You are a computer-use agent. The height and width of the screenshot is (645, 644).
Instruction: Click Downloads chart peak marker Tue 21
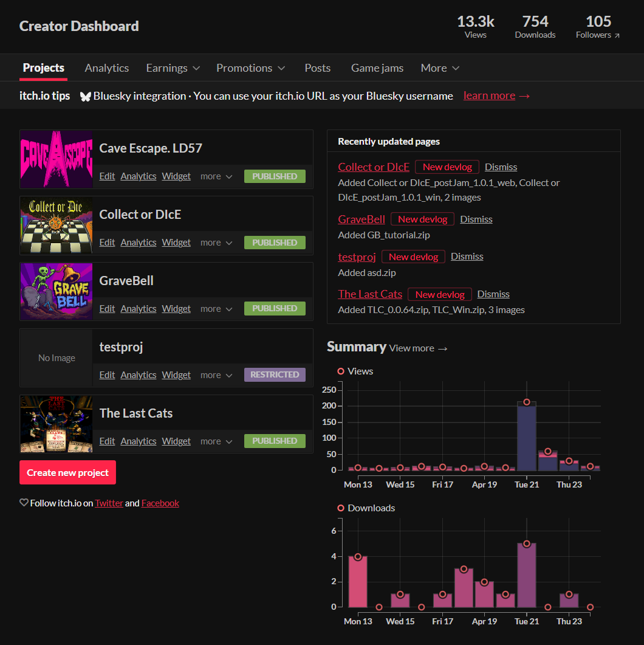(527, 544)
